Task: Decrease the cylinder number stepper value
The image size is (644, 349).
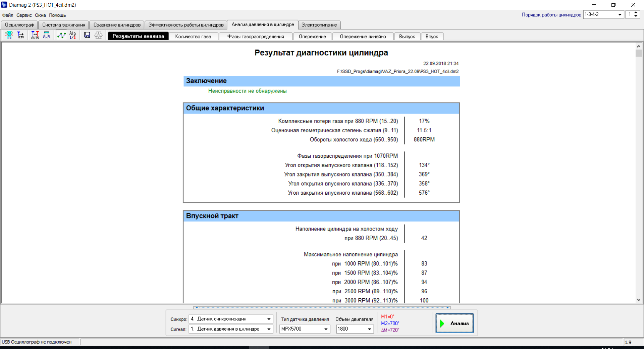Action: 636,16
